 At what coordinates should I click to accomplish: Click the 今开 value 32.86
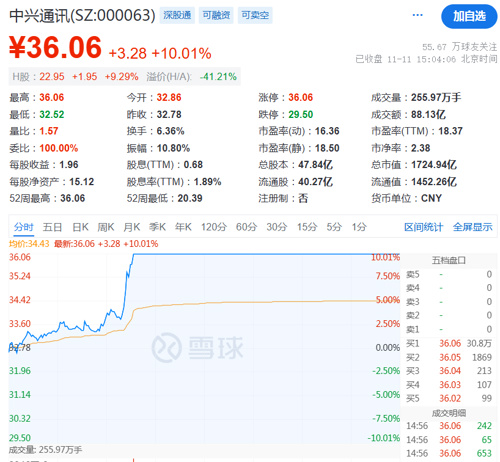(x=169, y=98)
